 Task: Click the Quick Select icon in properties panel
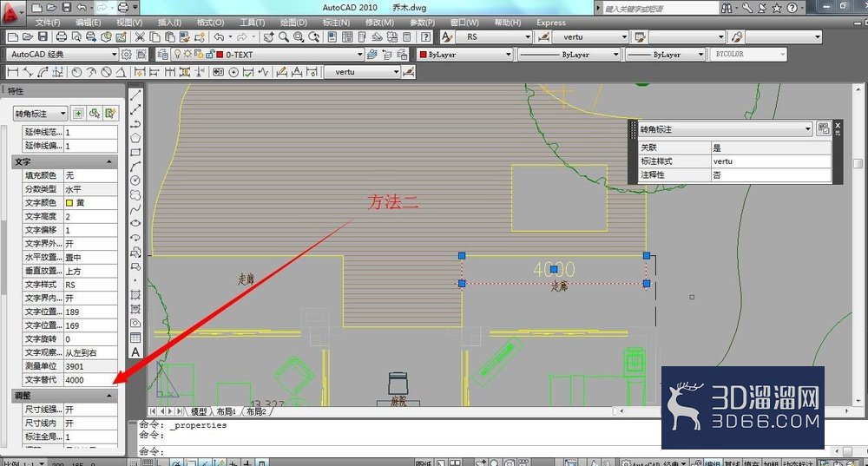(110, 114)
